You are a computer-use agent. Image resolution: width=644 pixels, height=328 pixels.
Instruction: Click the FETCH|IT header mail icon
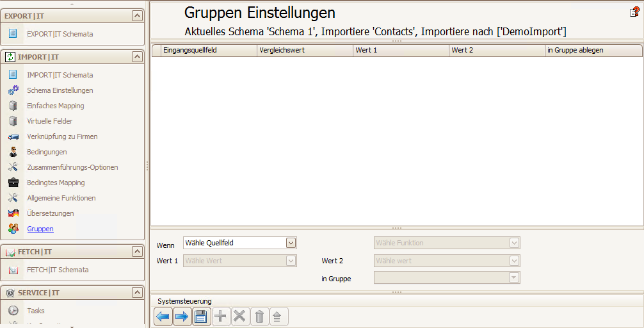tap(10, 252)
